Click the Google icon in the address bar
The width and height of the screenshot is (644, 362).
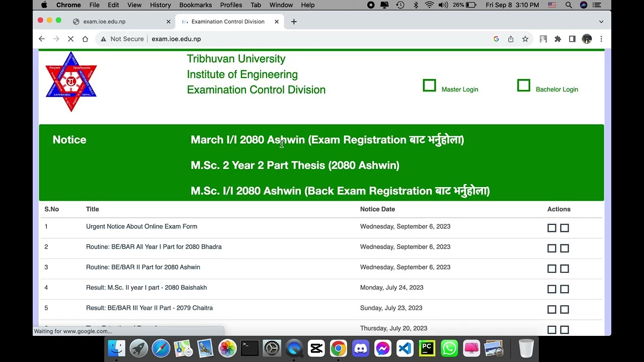click(496, 39)
